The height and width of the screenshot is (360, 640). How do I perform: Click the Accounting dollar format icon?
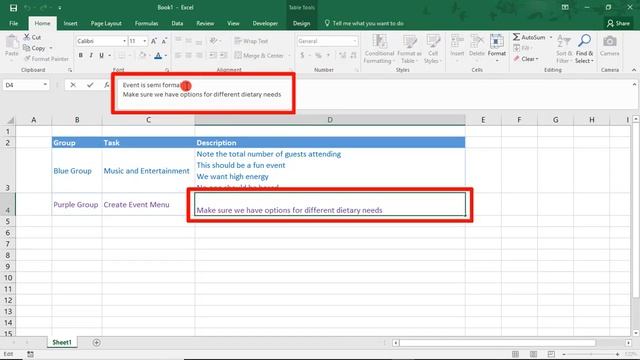pos(302,56)
